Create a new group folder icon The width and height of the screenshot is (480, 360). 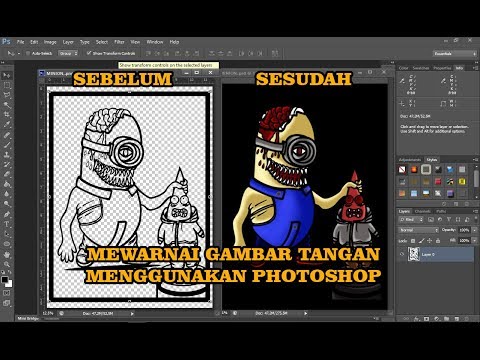coord(447,319)
